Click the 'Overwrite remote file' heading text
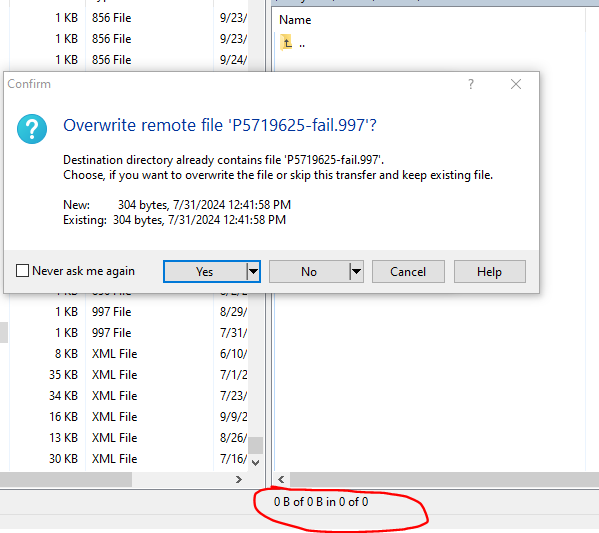 coord(220,125)
